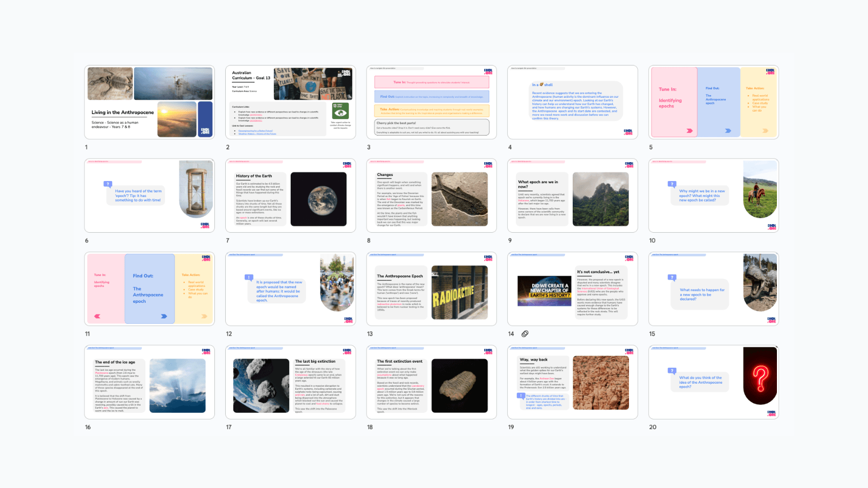Image resolution: width=868 pixels, height=488 pixels.
Task: Open the 'What epoch are we in now?' slide
Action: coord(572,195)
